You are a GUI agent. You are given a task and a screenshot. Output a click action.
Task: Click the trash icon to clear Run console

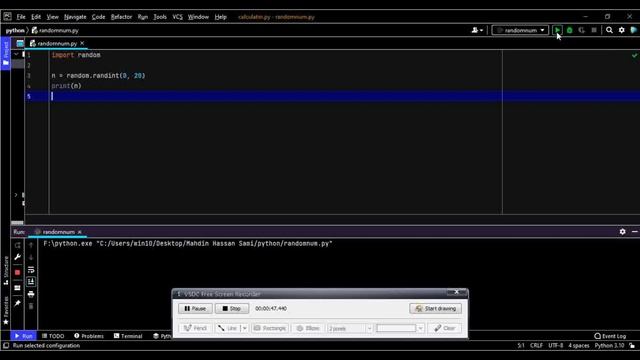coord(31,306)
